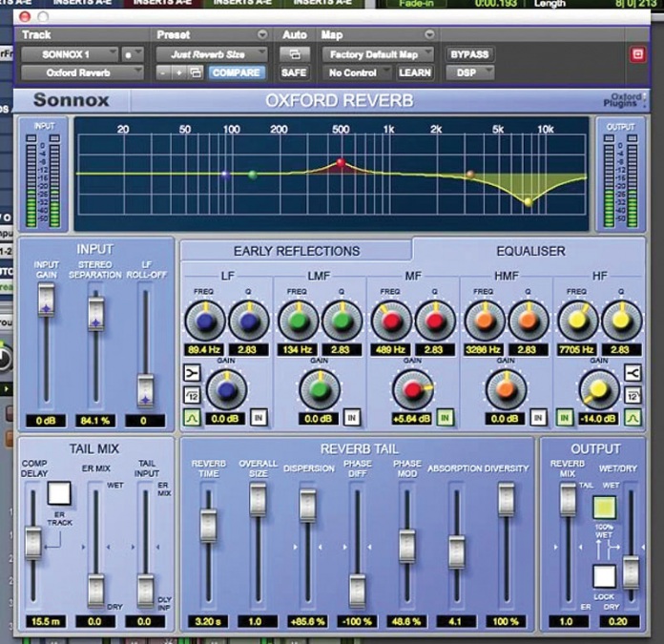Click the red MF node on EQ graph
This screenshot has height=644, width=664.
pyautogui.click(x=341, y=162)
